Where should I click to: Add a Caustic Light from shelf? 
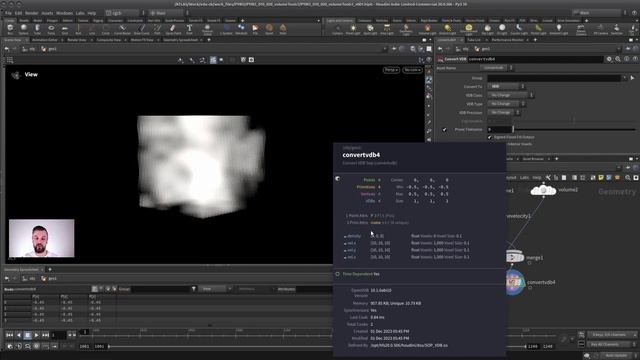pos(519,29)
